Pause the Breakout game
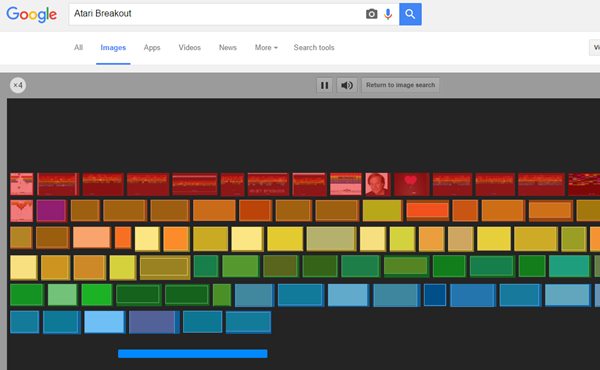This screenshot has width=600, height=370. (x=324, y=85)
